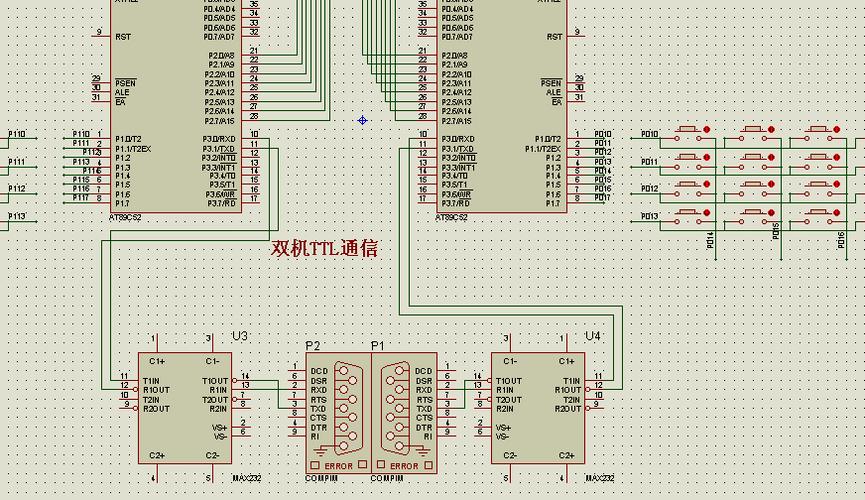Click keypad button at row P012, column P016
Image resolution: width=865 pixels, height=500 pixels.
coord(818,189)
